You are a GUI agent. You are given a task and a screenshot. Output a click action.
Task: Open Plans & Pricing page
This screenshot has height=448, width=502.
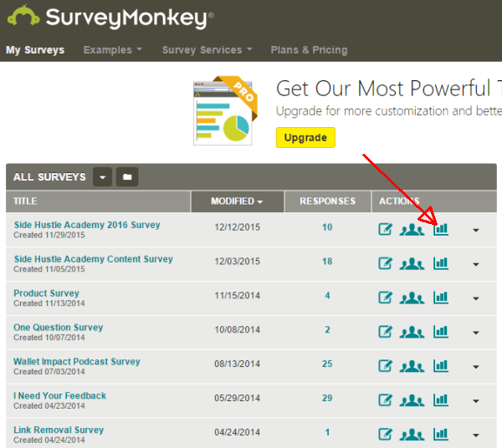point(309,50)
